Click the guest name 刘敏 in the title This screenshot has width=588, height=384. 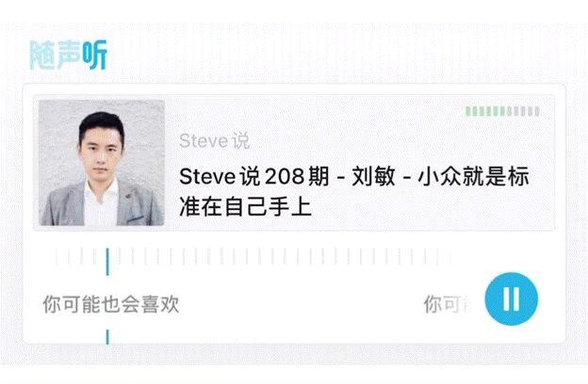click(x=373, y=176)
